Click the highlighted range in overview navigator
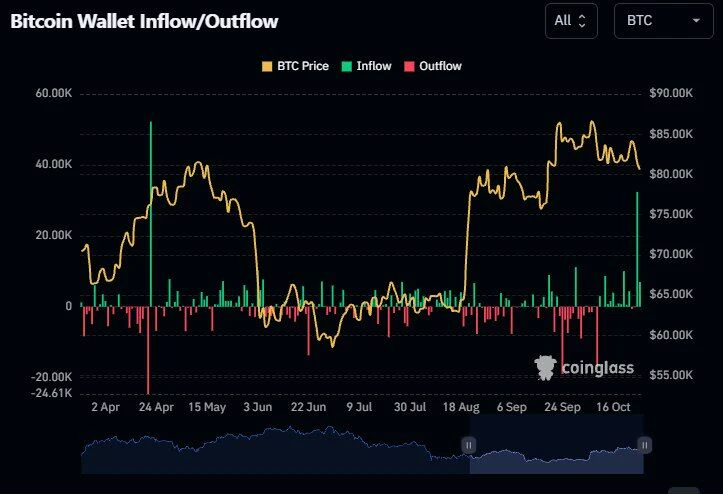Image resolution: width=723 pixels, height=494 pixels. click(557, 444)
